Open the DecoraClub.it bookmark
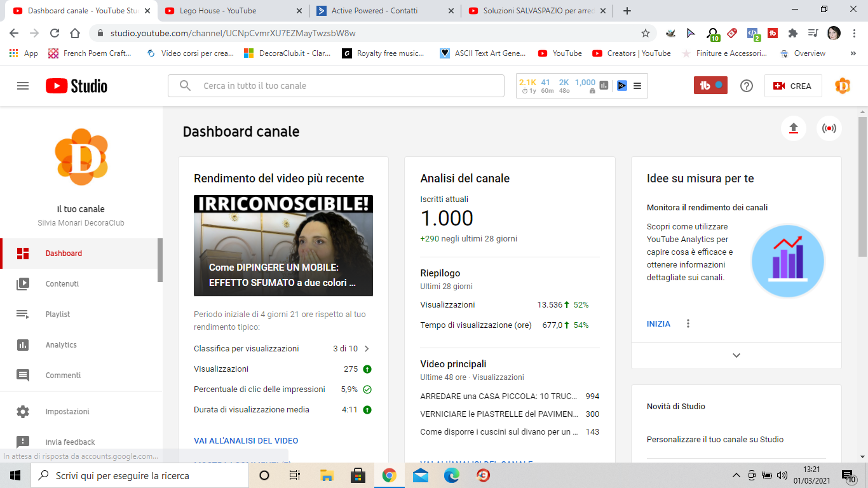Viewport: 868px width, 488px height. (287, 53)
